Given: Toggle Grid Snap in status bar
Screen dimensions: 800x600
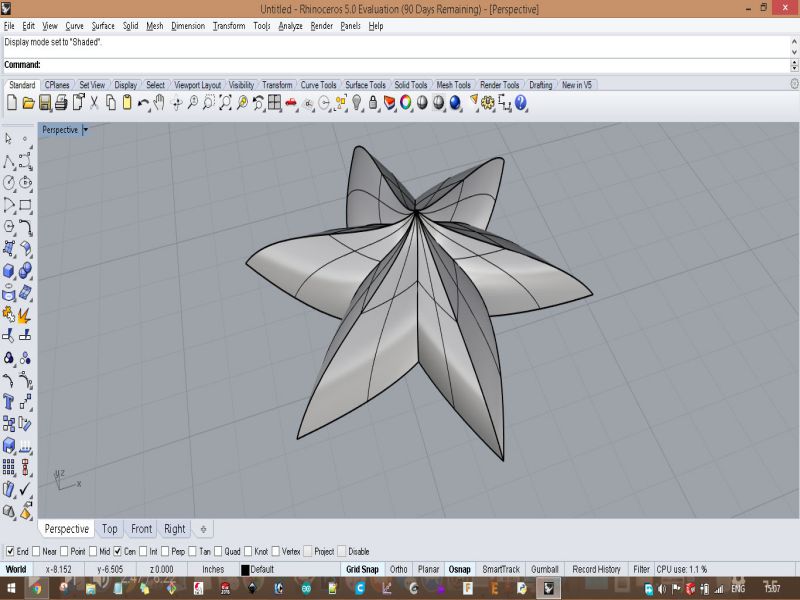Looking at the screenshot, I should point(362,569).
